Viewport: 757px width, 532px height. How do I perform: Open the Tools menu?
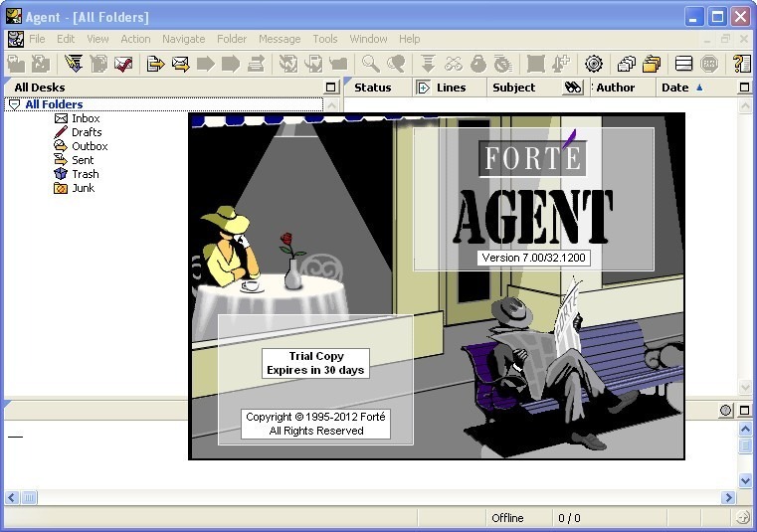click(325, 39)
